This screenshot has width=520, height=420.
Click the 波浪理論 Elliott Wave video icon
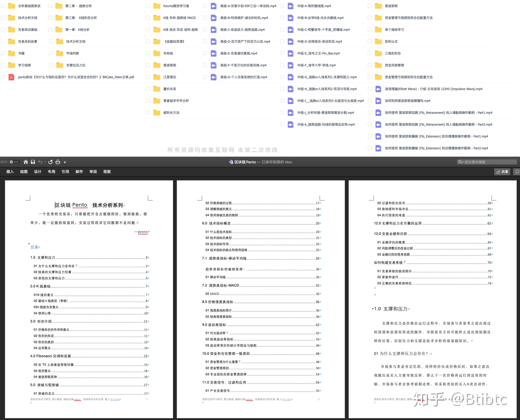click(378, 89)
